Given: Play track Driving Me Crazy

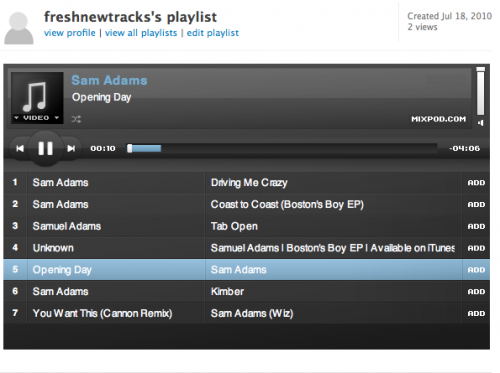Looking at the screenshot, I should pos(249,183).
